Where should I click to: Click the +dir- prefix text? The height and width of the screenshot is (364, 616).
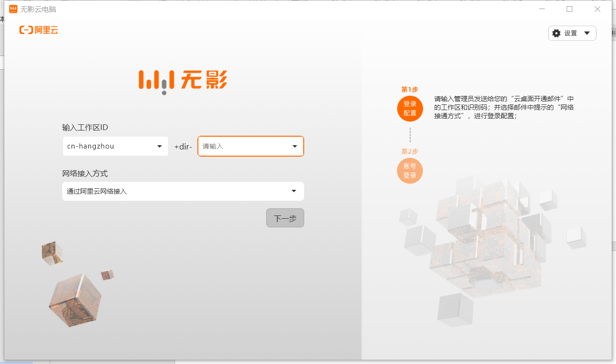point(183,147)
